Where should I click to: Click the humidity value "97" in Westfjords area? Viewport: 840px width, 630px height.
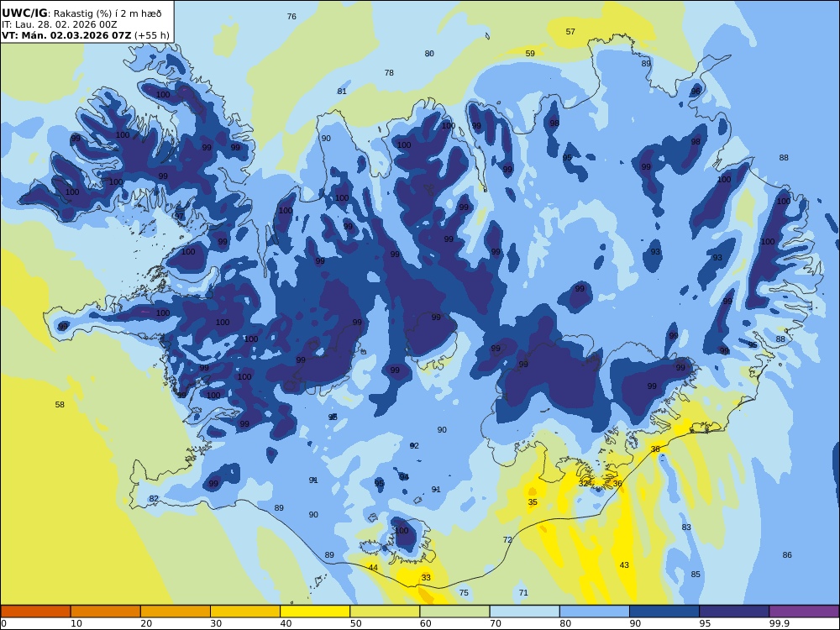pos(179,217)
